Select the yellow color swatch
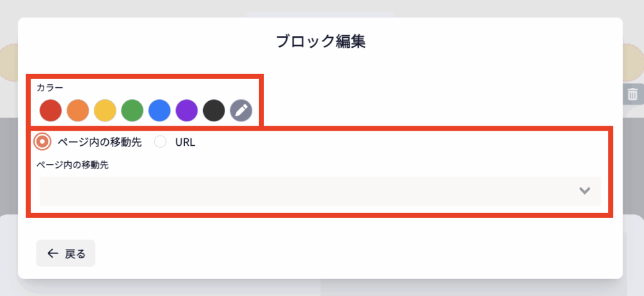 104,111
